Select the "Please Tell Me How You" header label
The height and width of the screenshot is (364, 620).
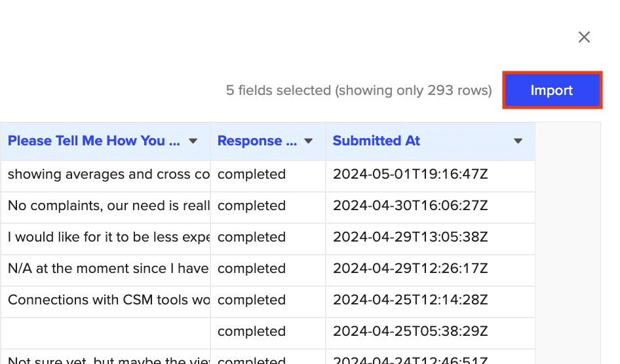94,141
